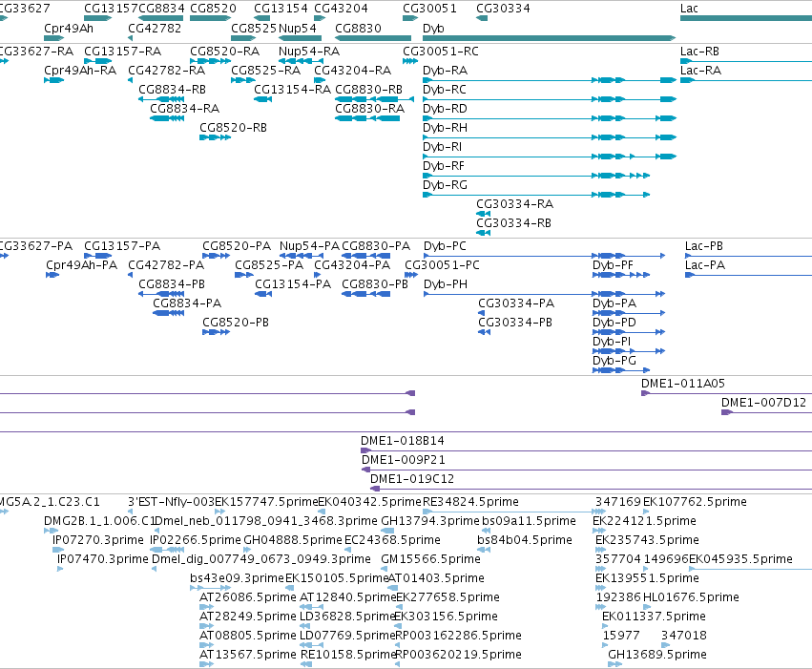812x669 pixels.
Task: Click transcript CG8520-RB label
Action: coord(233,127)
